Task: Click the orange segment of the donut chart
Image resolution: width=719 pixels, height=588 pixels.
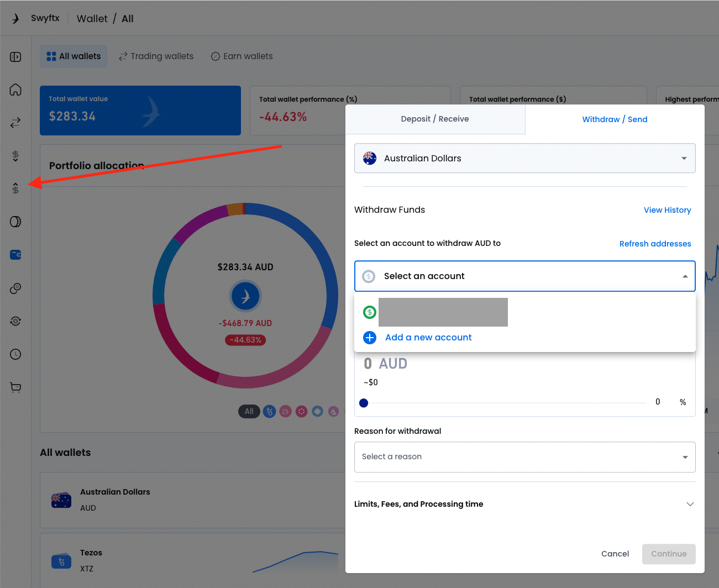Action: pyautogui.click(x=235, y=209)
